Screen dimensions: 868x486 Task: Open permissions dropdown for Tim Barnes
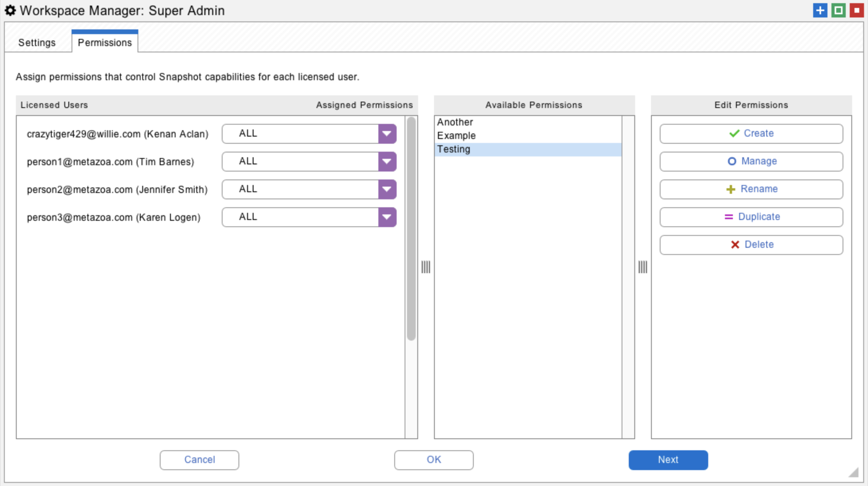(x=387, y=162)
